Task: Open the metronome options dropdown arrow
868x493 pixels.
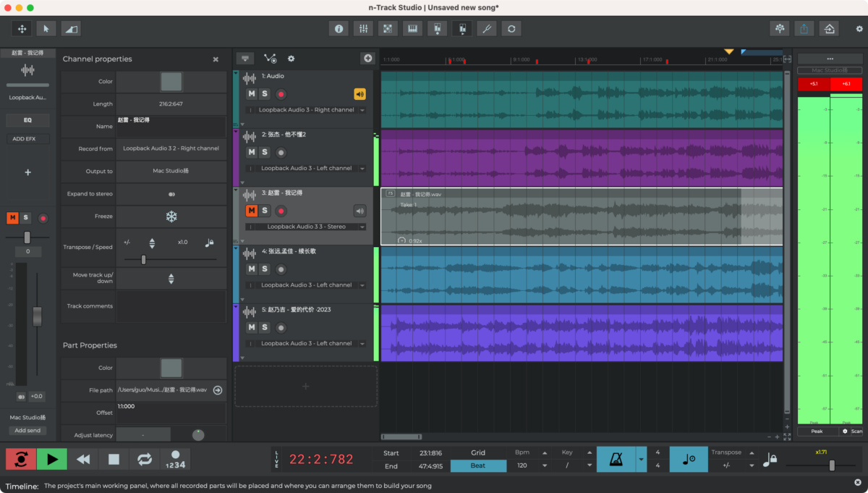Action: click(641, 459)
